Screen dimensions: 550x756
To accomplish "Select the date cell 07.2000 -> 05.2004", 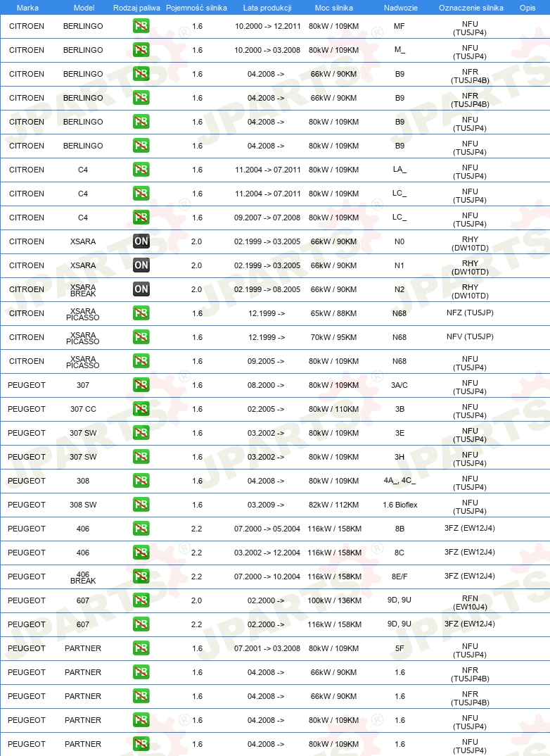I will (x=267, y=529).
